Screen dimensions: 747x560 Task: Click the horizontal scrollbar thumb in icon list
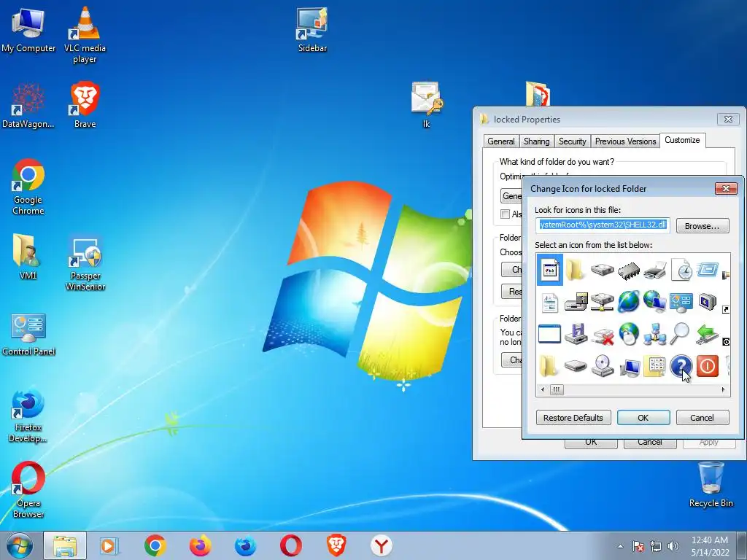(557, 389)
